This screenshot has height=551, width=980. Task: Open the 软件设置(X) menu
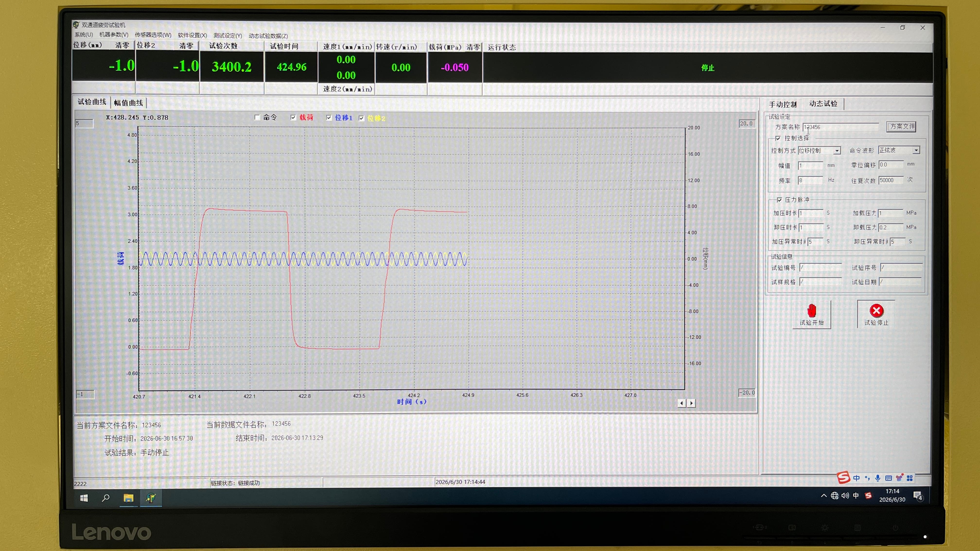192,35
